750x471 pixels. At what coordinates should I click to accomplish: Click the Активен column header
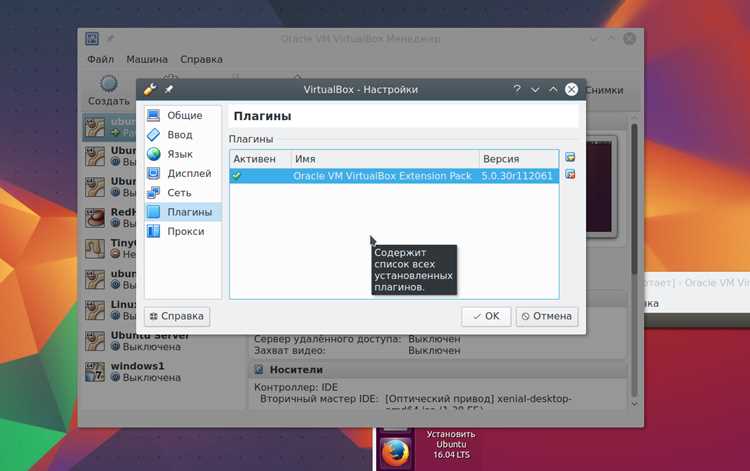(261, 158)
